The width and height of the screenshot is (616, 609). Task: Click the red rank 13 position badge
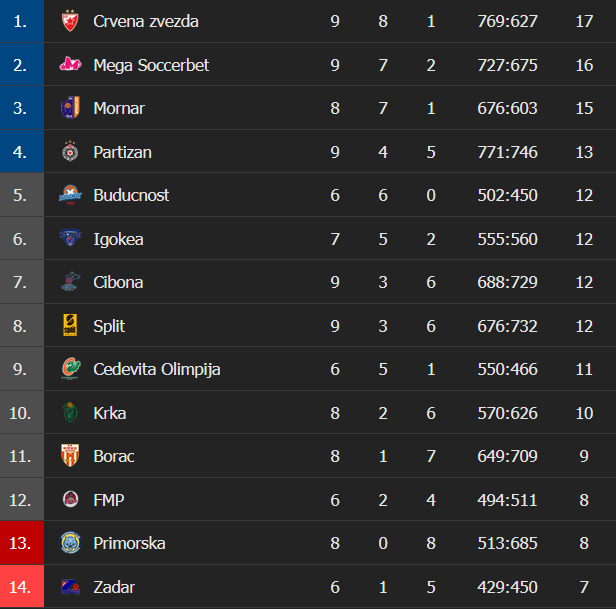pyautogui.click(x=21, y=543)
